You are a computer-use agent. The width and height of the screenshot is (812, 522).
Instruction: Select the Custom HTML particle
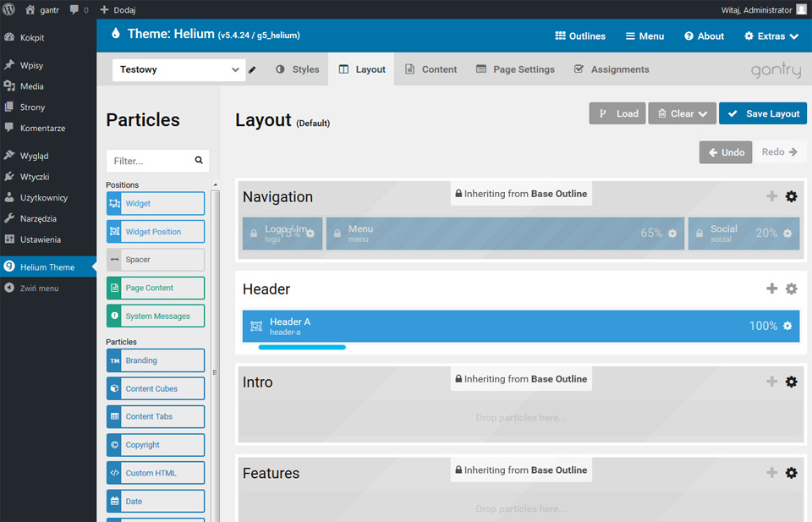point(156,473)
